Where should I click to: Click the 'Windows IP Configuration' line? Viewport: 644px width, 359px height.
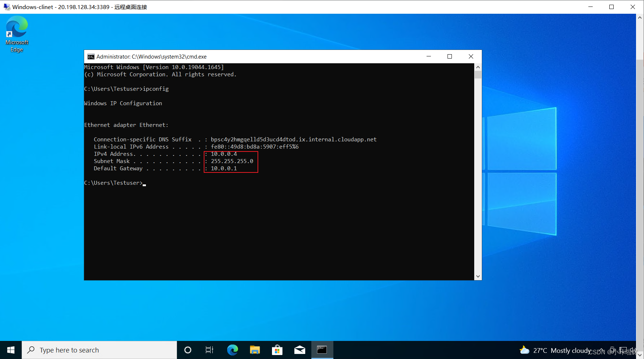click(123, 103)
